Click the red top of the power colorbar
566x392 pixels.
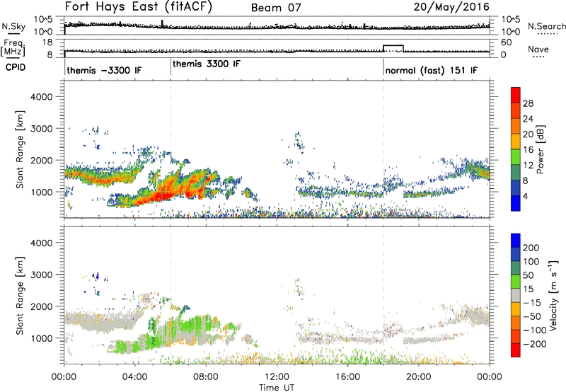[516, 94]
